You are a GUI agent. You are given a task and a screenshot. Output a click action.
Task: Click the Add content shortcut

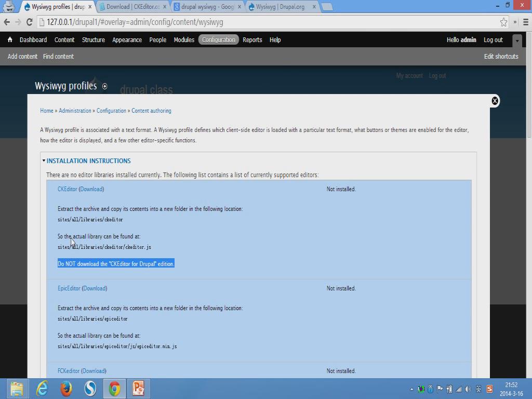[x=22, y=56]
